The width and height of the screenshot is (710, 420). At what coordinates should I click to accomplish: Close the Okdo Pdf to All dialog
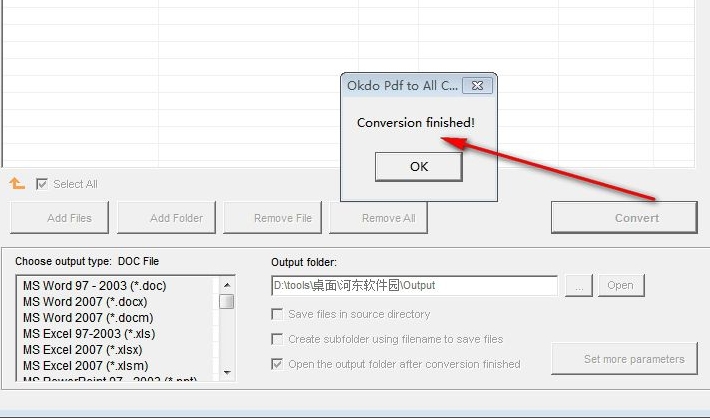(477, 86)
